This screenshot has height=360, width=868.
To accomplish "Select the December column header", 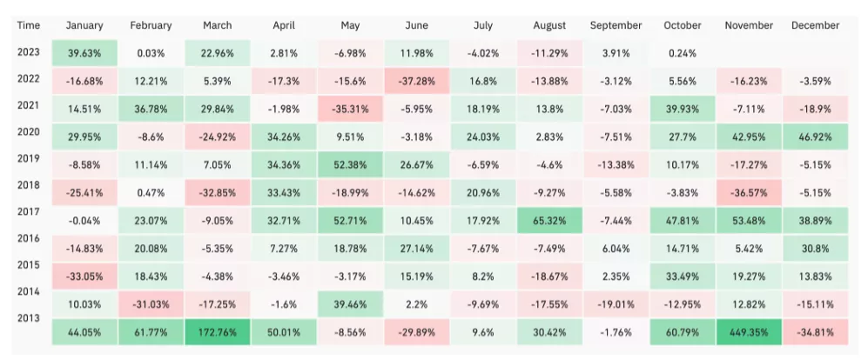I will (x=815, y=25).
